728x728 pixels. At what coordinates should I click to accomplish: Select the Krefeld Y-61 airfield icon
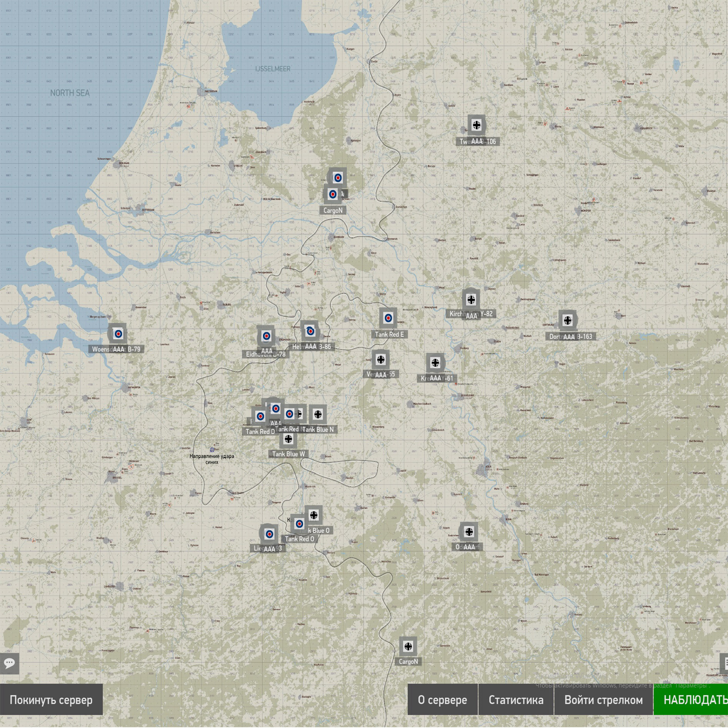[x=435, y=362]
